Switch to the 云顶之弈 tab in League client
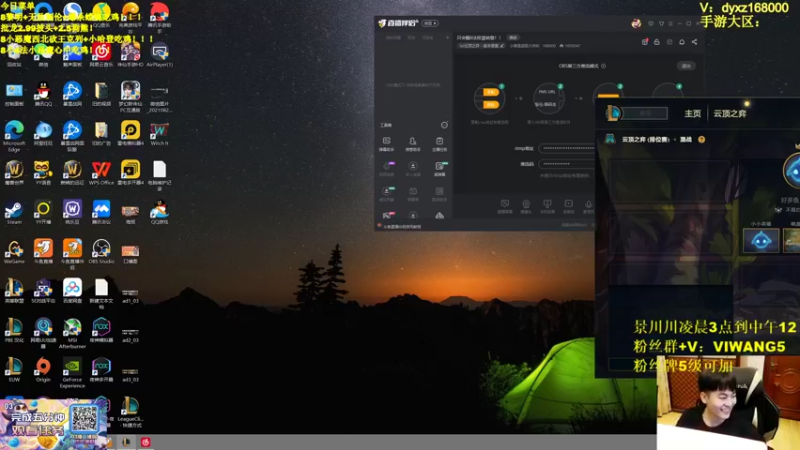Image resolution: width=800 pixels, height=450 pixels. (730, 114)
